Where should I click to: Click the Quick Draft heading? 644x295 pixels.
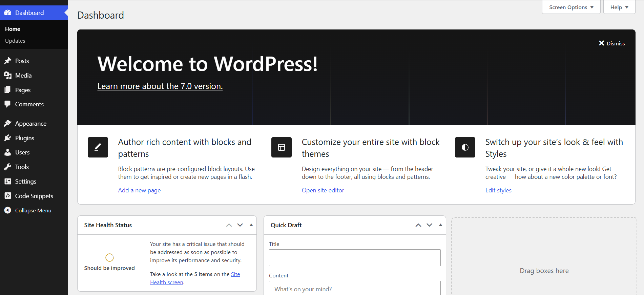pyautogui.click(x=286, y=225)
